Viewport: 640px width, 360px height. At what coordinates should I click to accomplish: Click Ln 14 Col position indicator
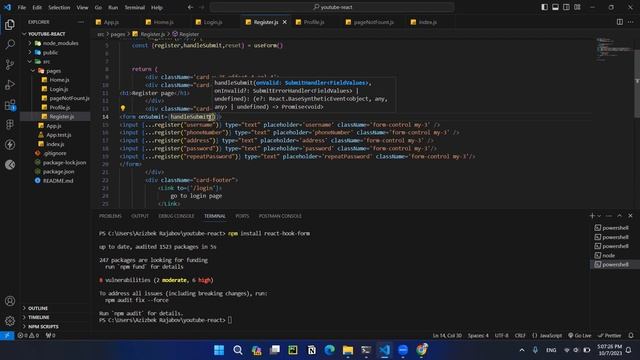pyautogui.click(x=447, y=336)
